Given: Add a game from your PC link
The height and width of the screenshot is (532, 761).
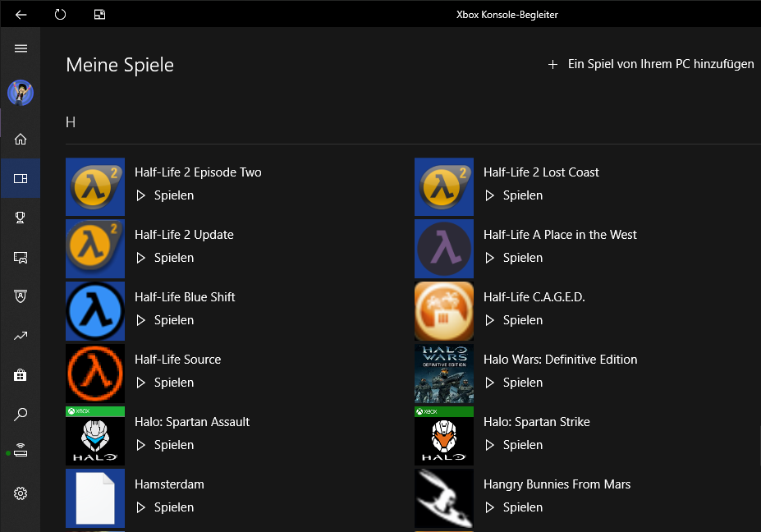Looking at the screenshot, I should (x=661, y=64).
